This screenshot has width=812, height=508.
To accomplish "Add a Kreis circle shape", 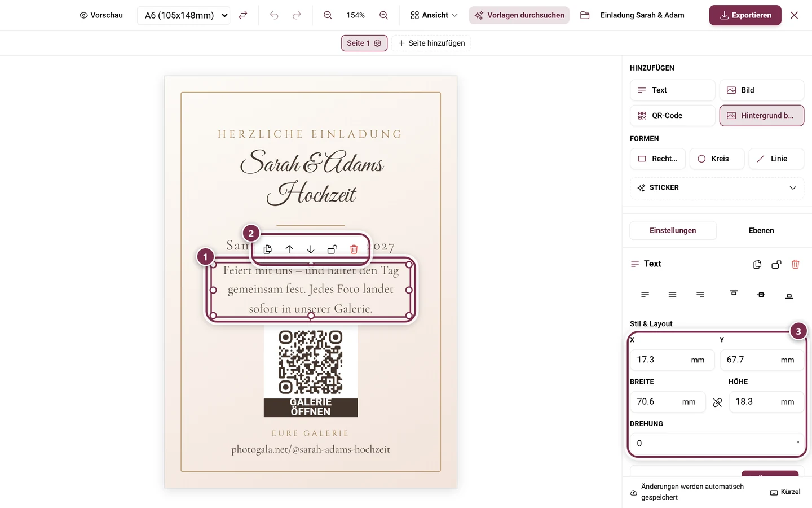I will coord(717,159).
